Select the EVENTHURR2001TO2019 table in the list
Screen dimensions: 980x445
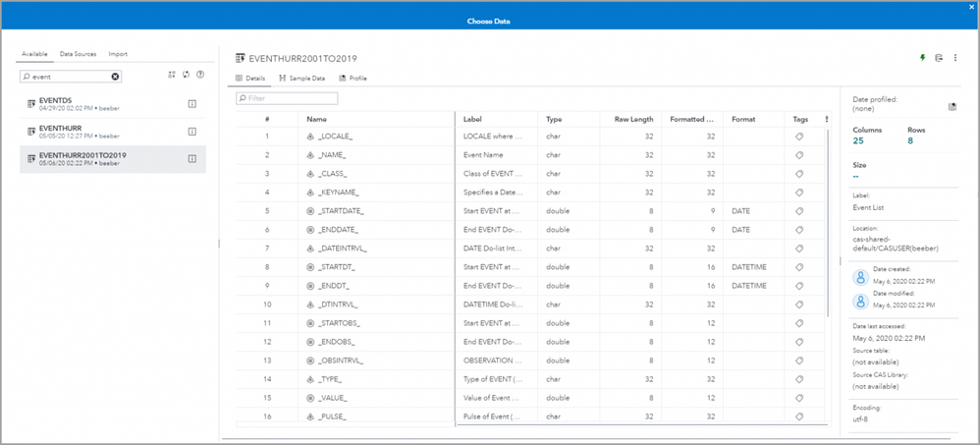point(113,159)
